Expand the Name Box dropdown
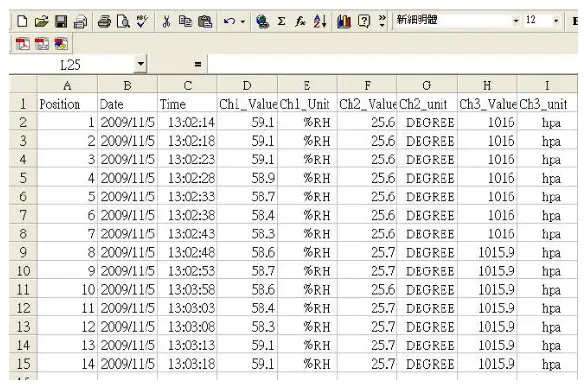584x385 pixels. (140, 64)
